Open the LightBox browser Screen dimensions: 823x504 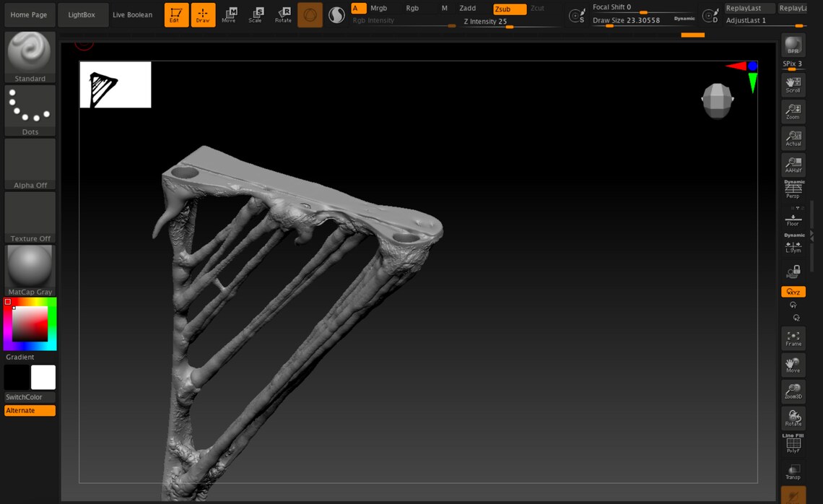[82, 14]
